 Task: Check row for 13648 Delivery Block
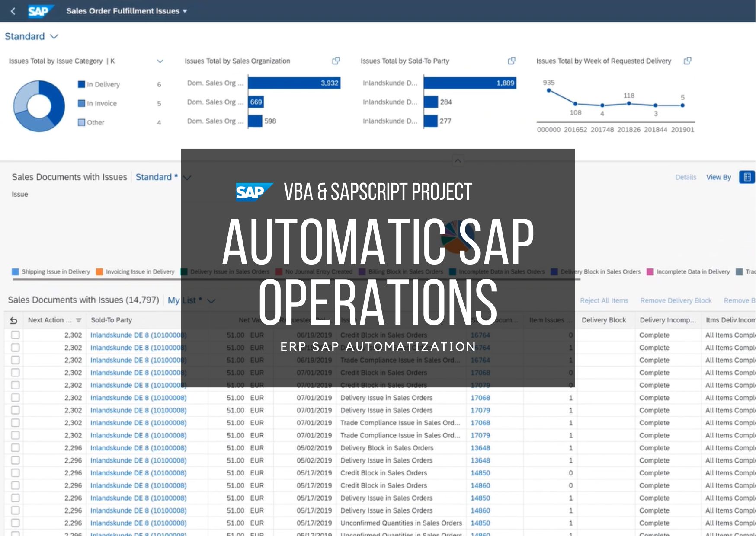click(15, 448)
